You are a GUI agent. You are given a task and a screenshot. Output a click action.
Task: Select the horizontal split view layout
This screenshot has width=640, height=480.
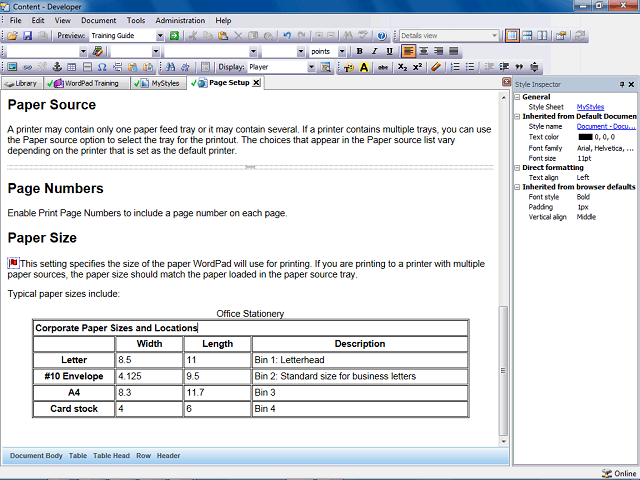[527, 36]
